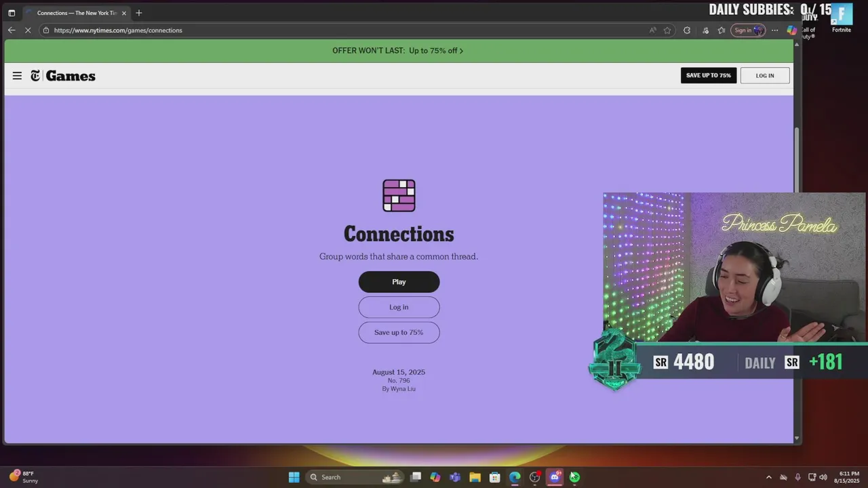Open the Windows Start menu
Image resolution: width=868 pixels, height=488 pixels.
294,477
